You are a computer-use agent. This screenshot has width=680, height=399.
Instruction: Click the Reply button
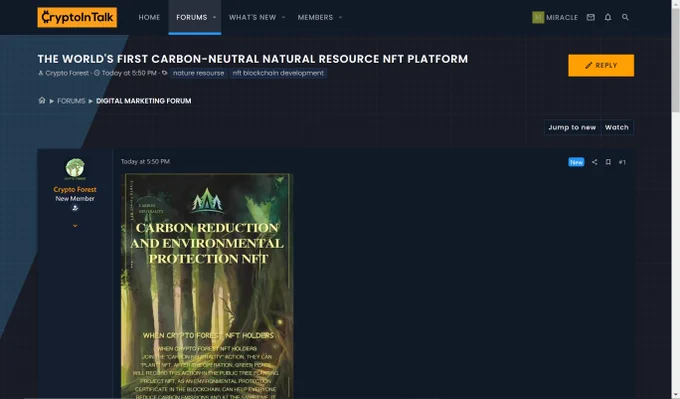[601, 65]
